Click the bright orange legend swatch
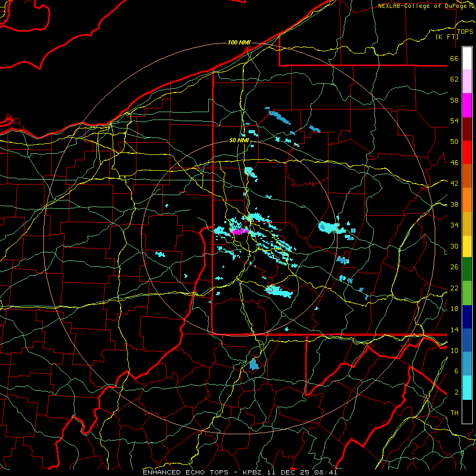The height and width of the screenshot is (476, 476). [x=467, y=200]
